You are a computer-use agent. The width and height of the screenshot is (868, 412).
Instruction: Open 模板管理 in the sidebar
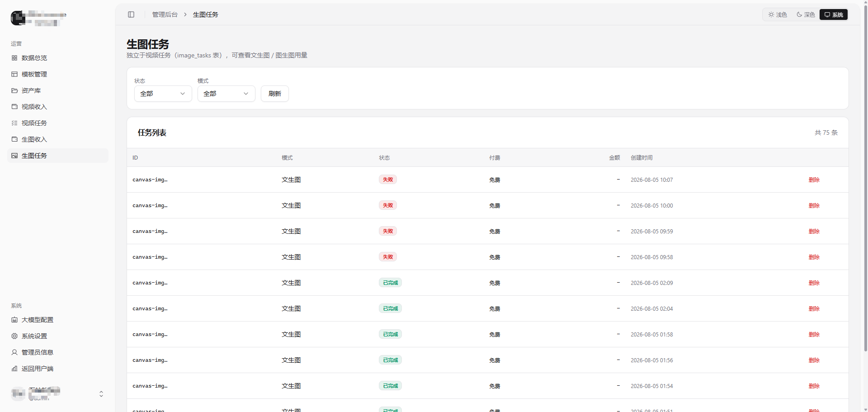click(58, 74)
